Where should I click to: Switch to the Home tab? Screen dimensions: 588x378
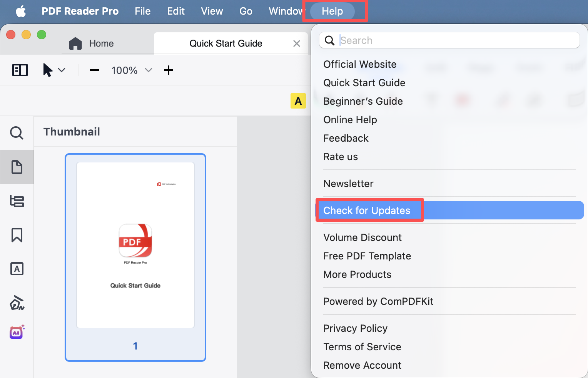92,43
